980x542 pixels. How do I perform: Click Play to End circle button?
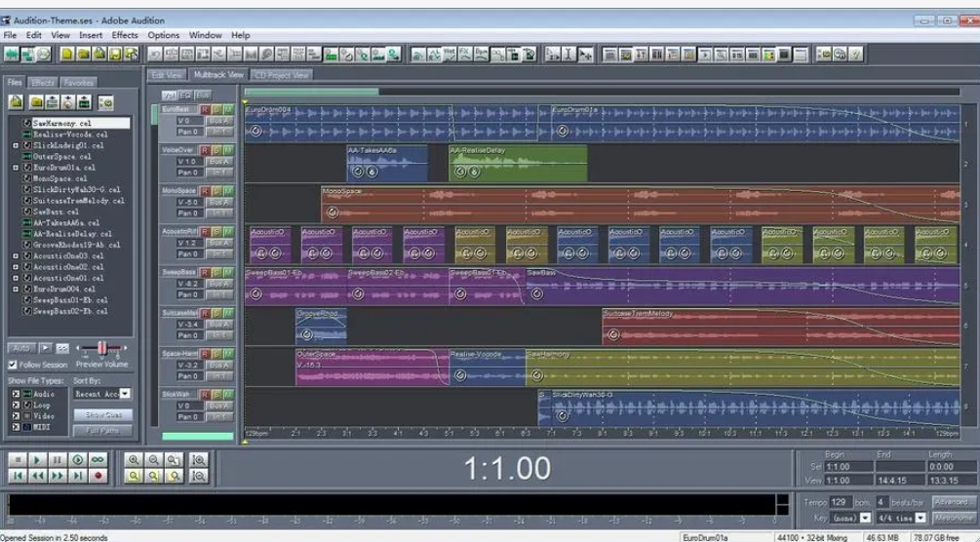77,460
